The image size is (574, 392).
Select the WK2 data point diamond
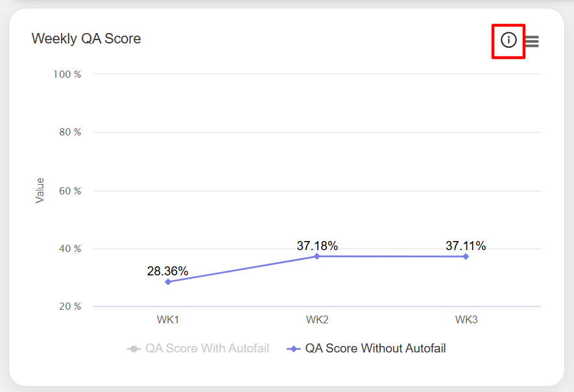(317, 257)
